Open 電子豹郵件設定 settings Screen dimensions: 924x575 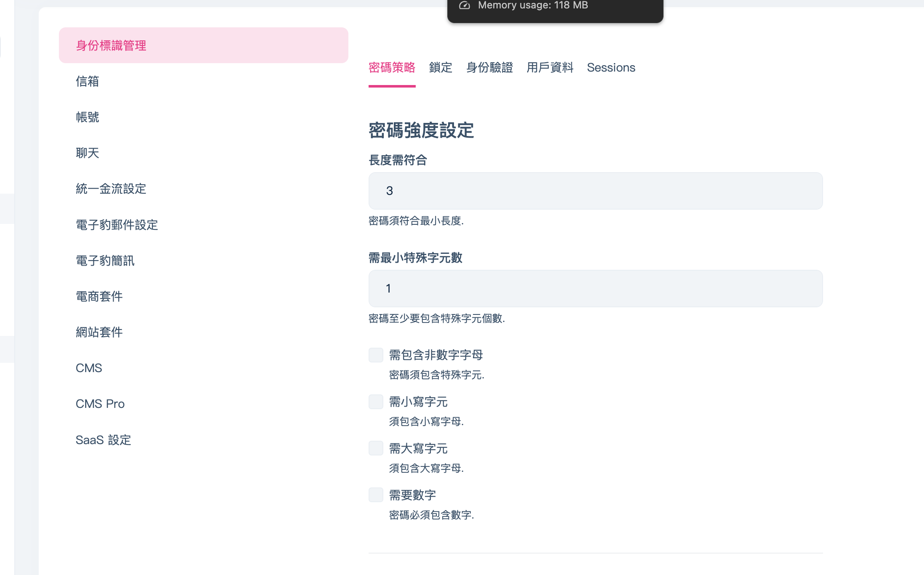(x=117, y=225)
